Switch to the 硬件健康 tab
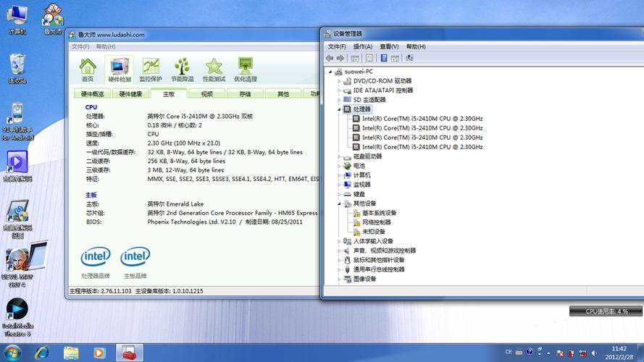Screen dimensions: 644x362 pos(130,94)
